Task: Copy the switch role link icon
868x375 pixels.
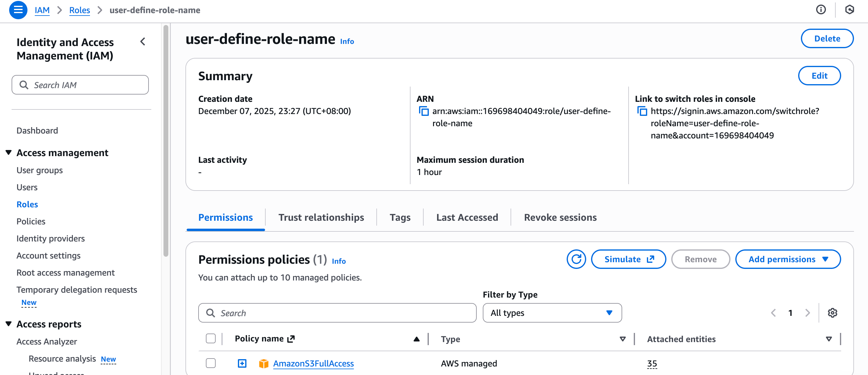Action: [x=642, y=111]
